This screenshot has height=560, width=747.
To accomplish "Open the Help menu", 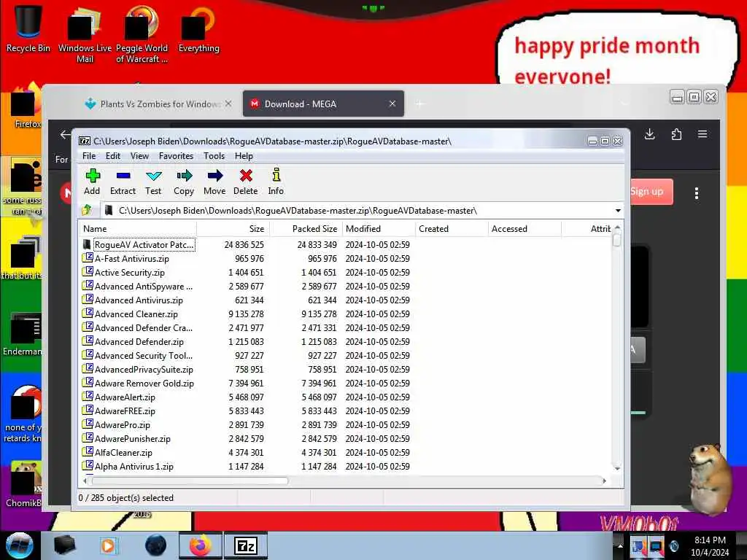I will [244, 156].
